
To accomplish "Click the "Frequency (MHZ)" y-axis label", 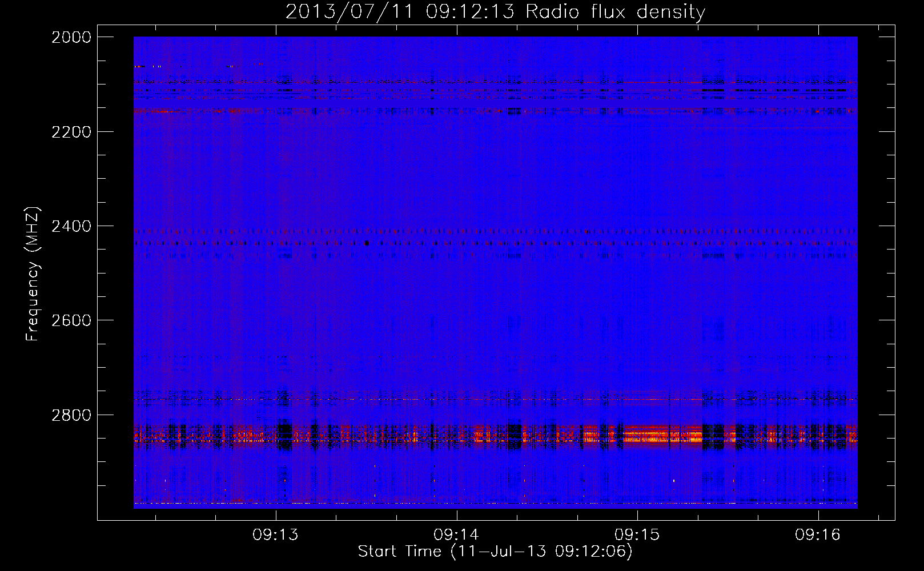I will (33, 274).
